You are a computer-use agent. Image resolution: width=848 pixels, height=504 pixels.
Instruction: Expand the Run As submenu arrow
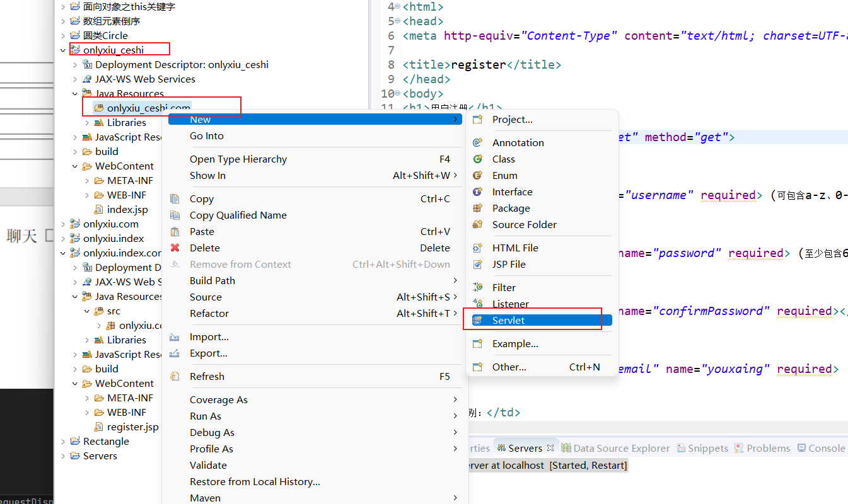[x=455, y=416]
